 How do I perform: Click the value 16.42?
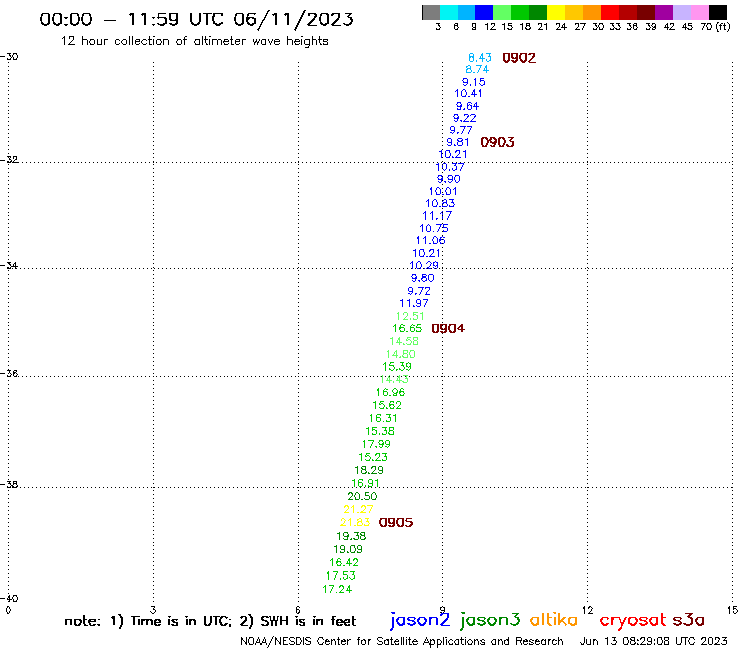[344, 562]
